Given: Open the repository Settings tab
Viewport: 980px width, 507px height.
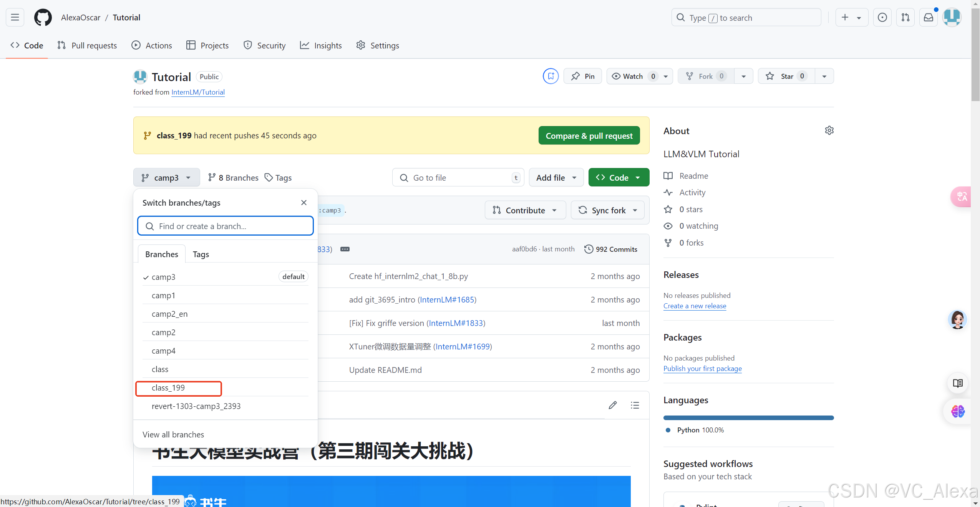Looking at the screenshot, I should [x=378, y=45].
